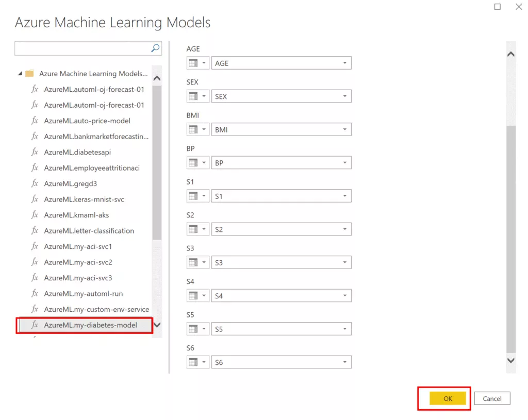Open the S1 column type icon selector
Viewport: 528px width, 420px height.
[x=197, y=196]
